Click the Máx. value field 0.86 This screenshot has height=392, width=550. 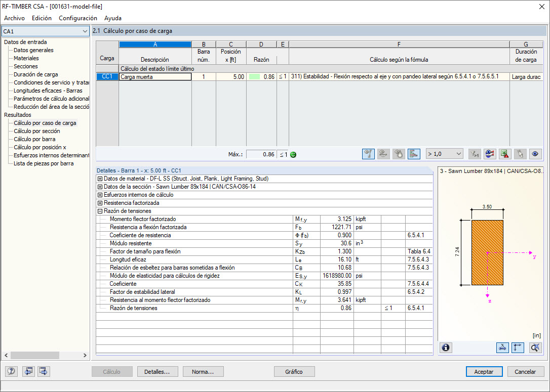click(261, 154)
